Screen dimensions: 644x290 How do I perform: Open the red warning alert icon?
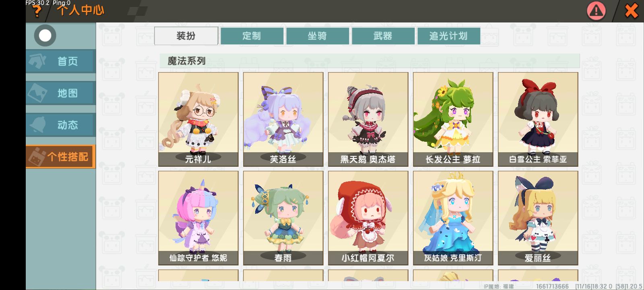[596, 11]
